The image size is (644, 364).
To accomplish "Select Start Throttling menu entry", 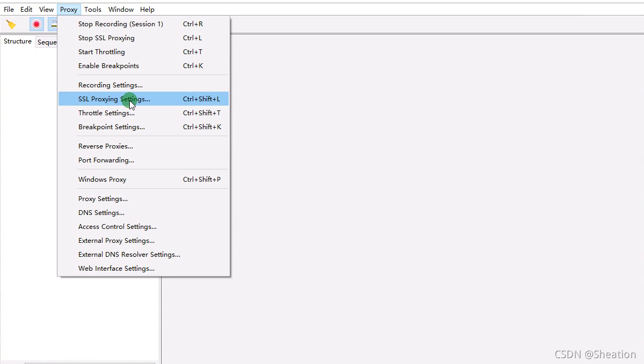I will [144, 52].
